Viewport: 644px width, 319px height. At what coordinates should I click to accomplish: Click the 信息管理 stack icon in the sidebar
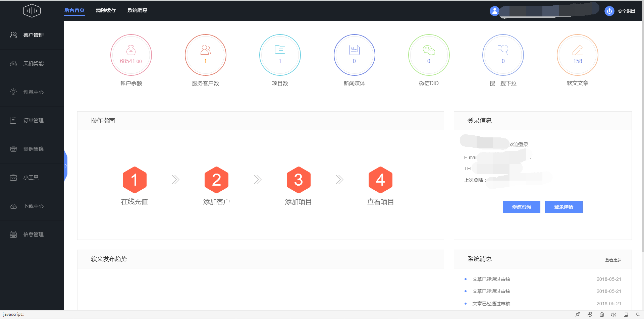point(13,234)
